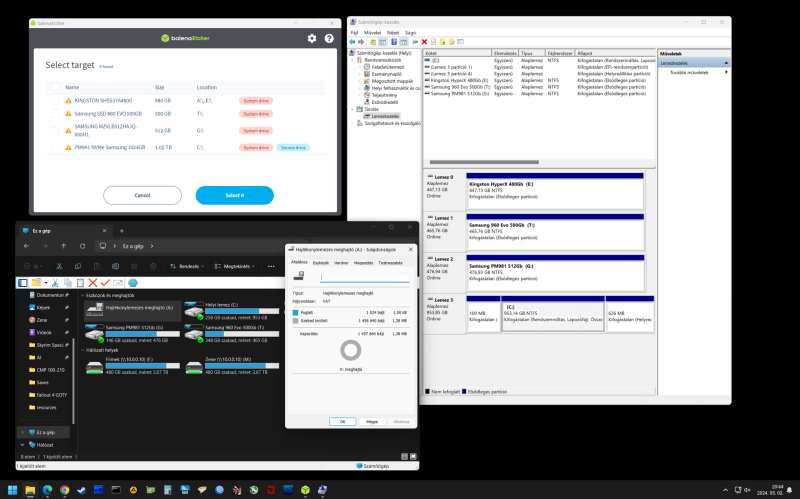800x499 pixels.
Task: Select Hajlékonylemezes meghajtó (A:) drive
Action: coord(132,309)
